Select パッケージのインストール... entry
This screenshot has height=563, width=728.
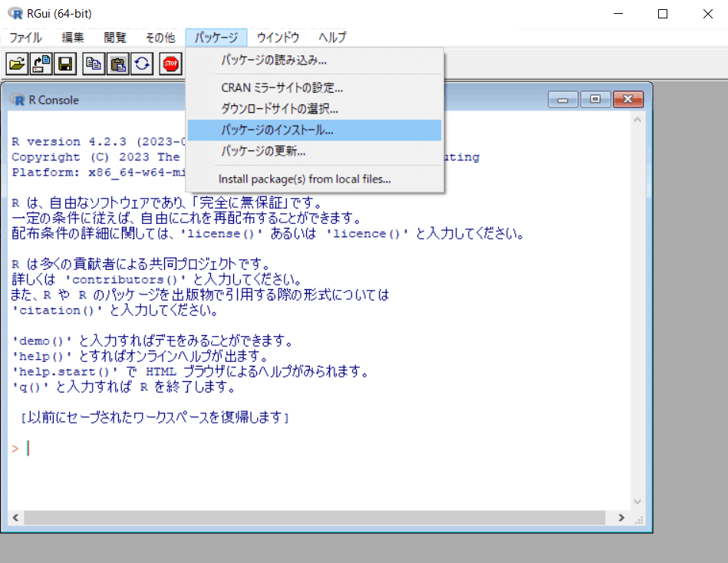pos(315,130)
